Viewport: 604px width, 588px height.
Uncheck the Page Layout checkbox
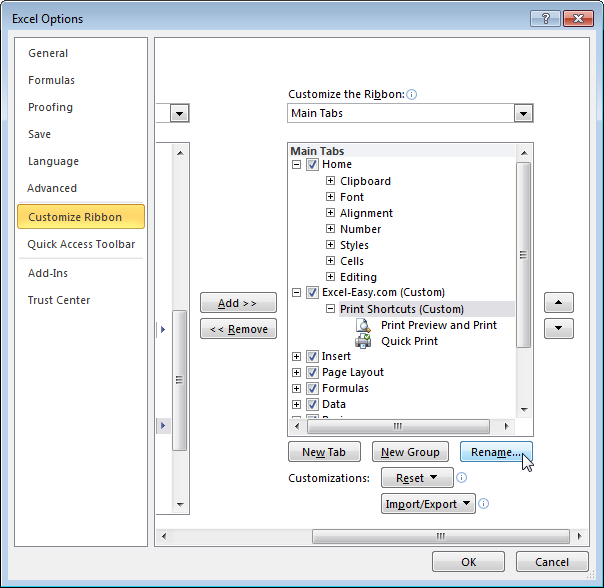312,373
